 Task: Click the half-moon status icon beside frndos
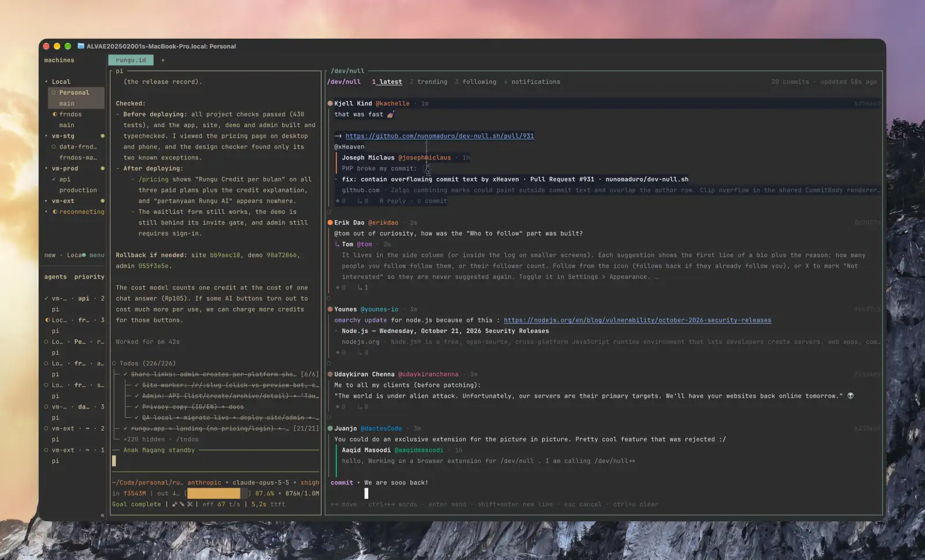click(x=55, y=114)
